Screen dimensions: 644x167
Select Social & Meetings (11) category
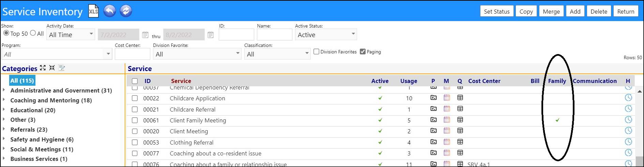(x=42, y=149)
